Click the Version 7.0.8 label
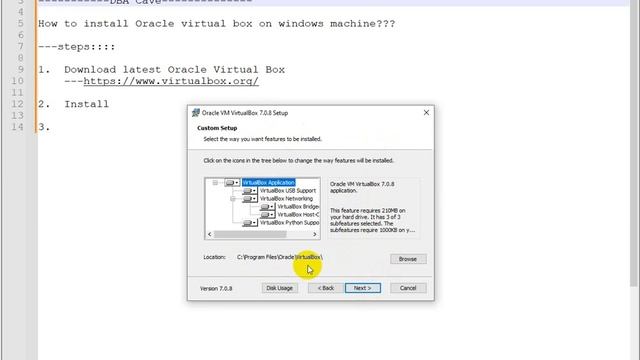 tap(216, 289)
